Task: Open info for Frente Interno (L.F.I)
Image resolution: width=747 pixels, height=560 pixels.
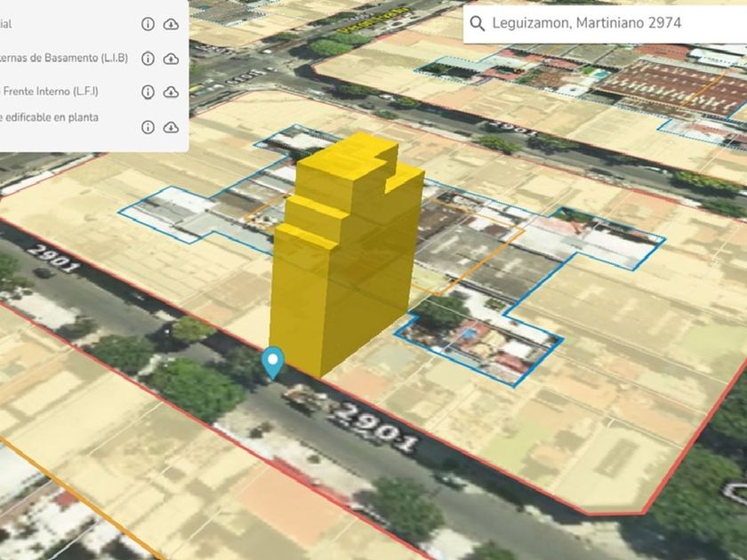Action: [x=148, y=92]
